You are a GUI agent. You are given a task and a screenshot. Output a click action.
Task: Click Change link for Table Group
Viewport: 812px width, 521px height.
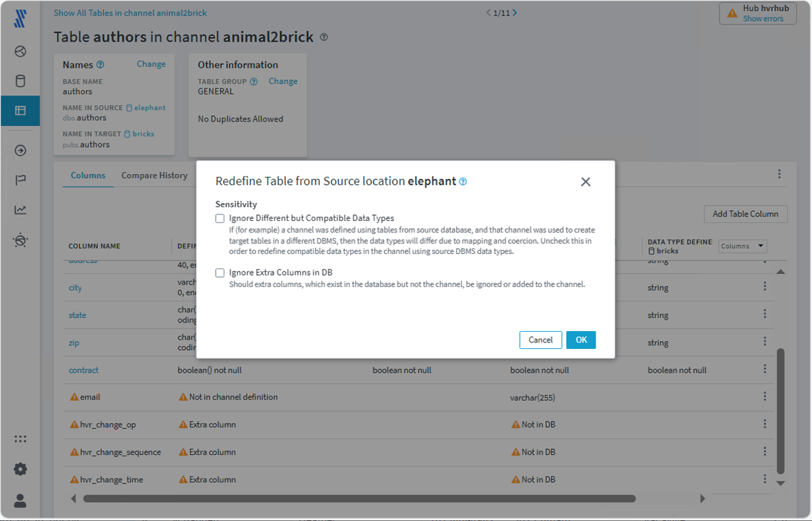[x=283, y=81]
